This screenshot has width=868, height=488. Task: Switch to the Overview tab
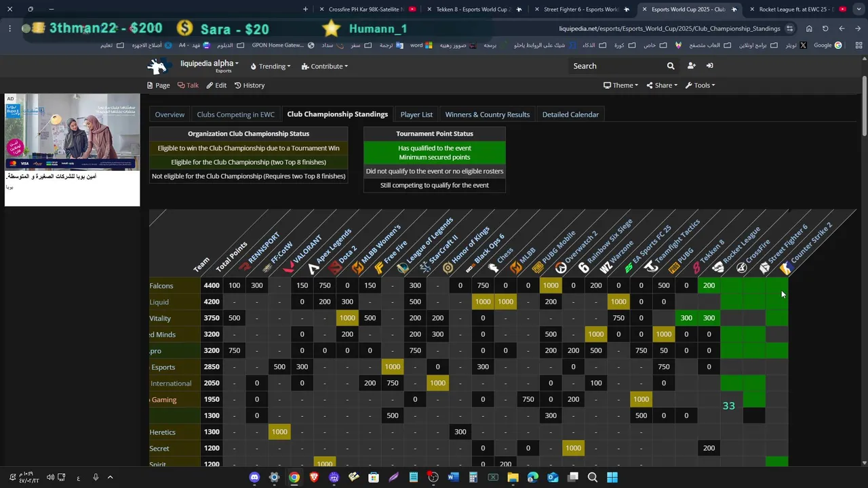(x=170, y=115)
